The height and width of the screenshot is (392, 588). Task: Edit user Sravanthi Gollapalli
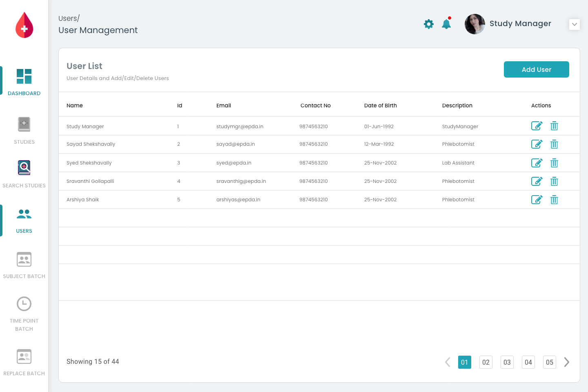pos(537,181)
